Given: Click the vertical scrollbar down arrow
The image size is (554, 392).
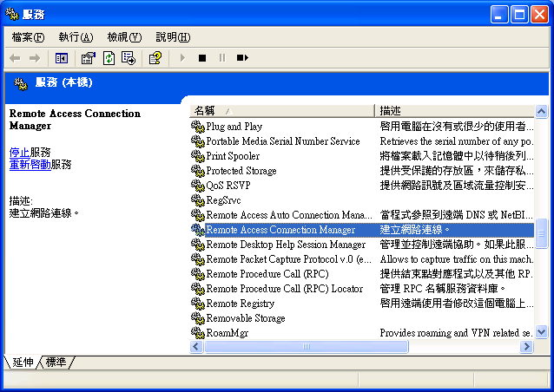Looking at the screenshot, I should [x=541, y=332].
